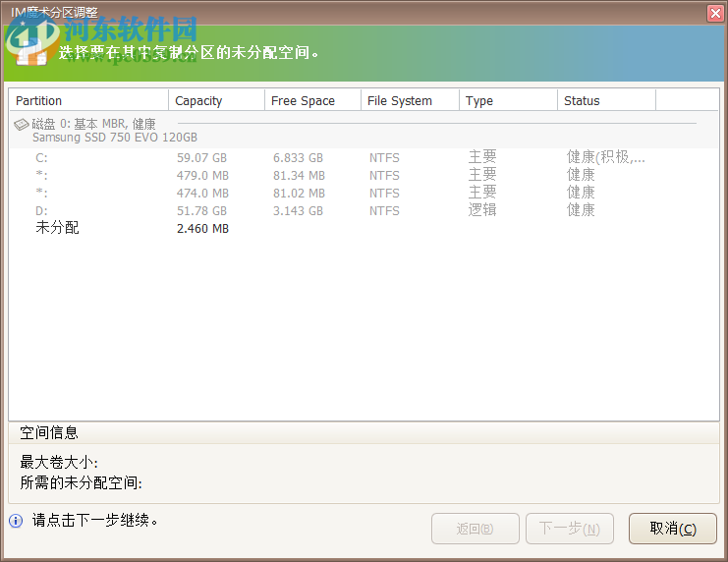The height and width of the screenshot is (562, 728).
Task: Close the partition wizard window
Action: click(x=715, y=13)
